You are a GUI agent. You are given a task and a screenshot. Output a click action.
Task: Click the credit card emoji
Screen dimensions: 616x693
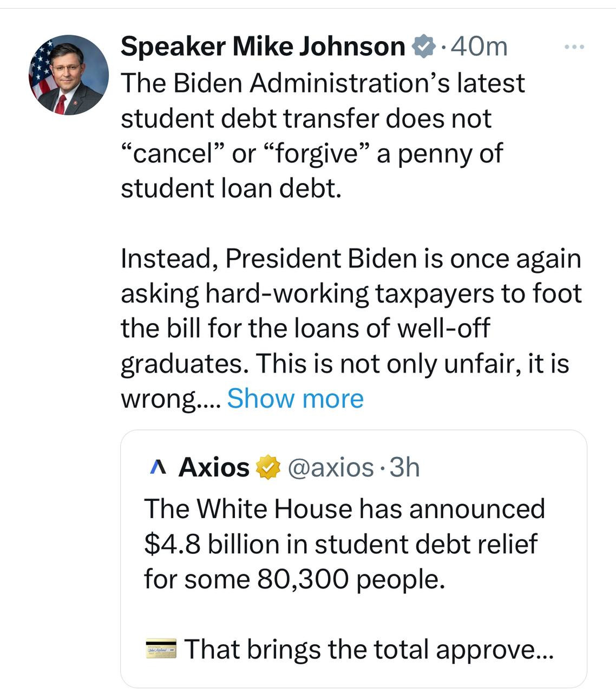tap(161, 648)
